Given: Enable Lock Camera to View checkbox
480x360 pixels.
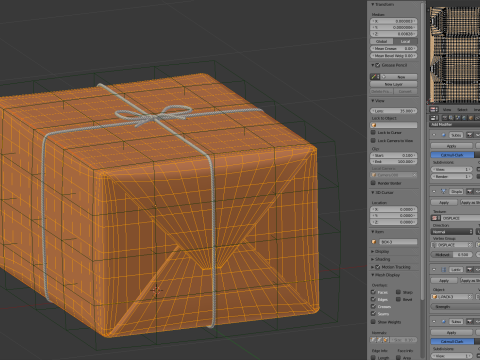Looking at the screenshot, I should tap(373, 140).
